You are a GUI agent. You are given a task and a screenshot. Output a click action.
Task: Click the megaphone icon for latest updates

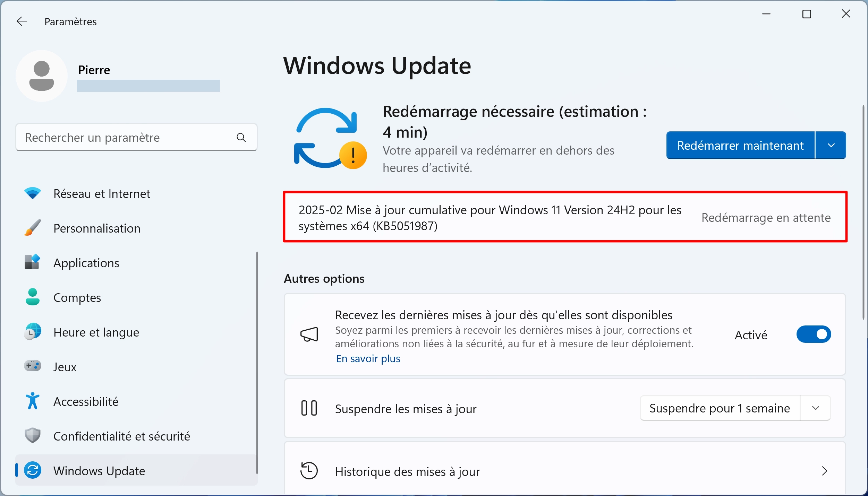click(x=309, y=334)
